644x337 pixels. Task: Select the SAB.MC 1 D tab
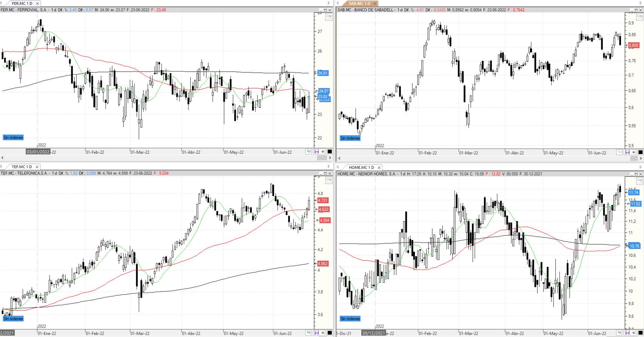click(x=359, y=3)
